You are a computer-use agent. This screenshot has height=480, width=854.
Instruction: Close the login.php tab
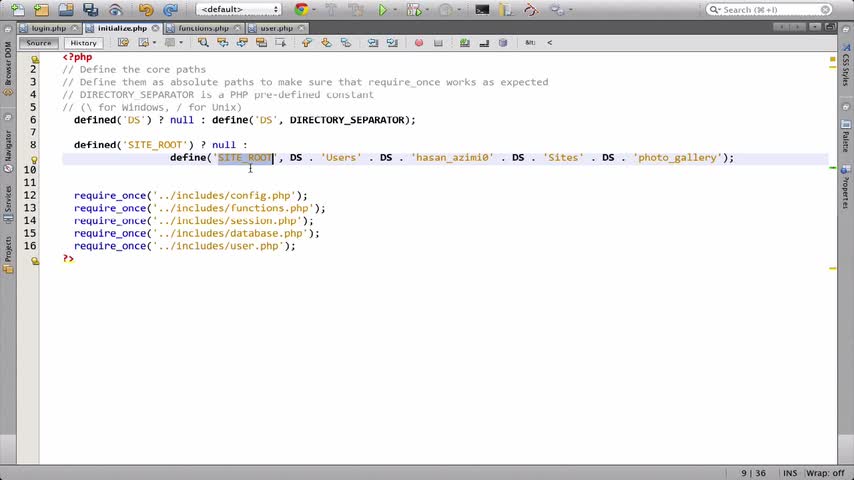coord(75,28)
